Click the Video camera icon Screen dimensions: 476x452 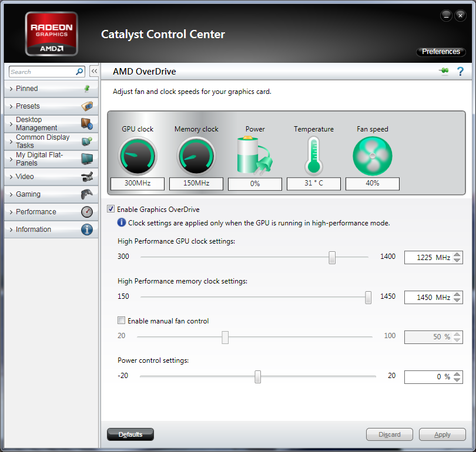coord(87,177)
